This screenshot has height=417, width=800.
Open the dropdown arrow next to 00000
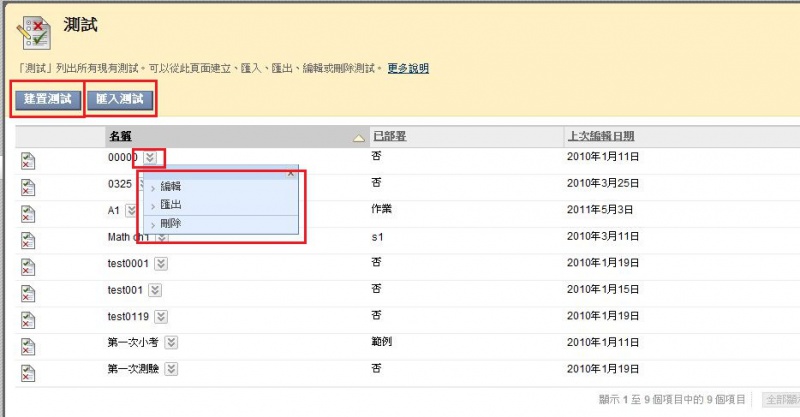point(150,157)
